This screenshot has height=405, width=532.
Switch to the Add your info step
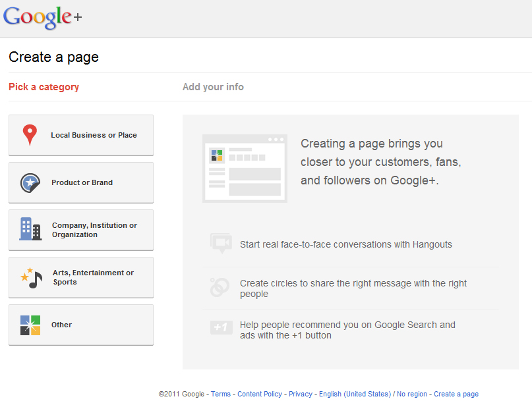click(213, 87)
